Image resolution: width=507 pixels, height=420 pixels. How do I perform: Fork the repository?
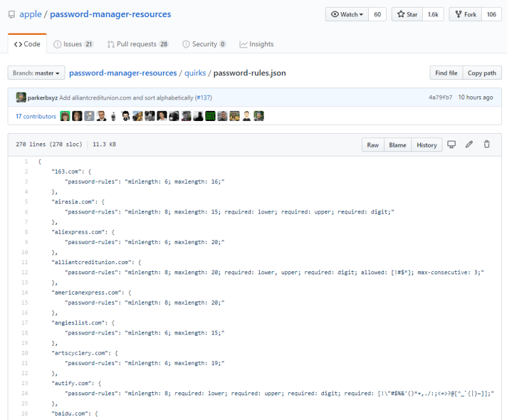[x=466, y=15]
